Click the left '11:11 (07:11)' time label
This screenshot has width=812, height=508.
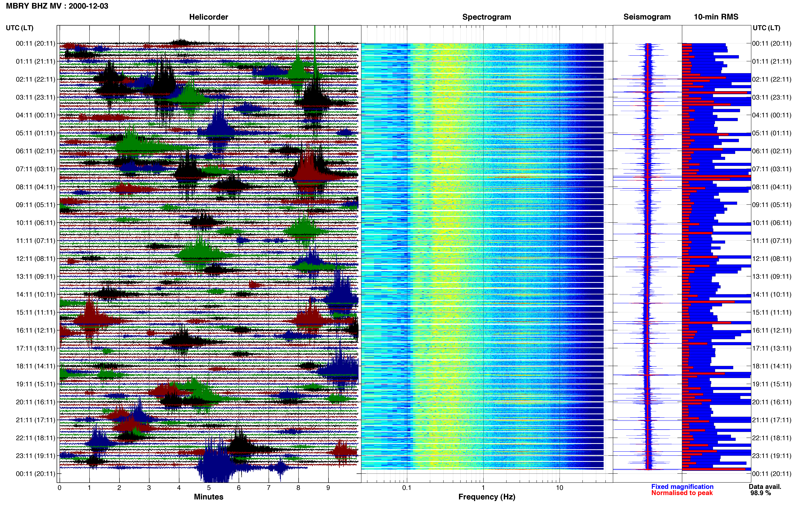36,240
